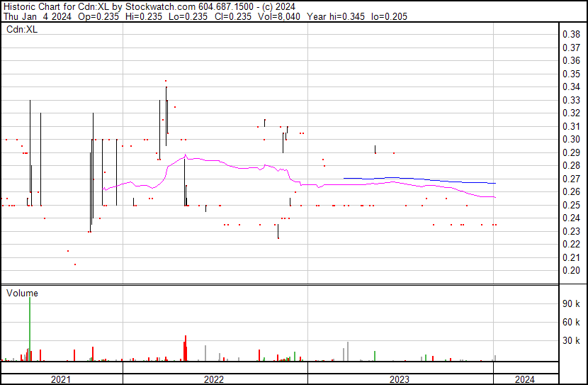Screen dimensions: 588x385
Task: Click the blue moving average line
Action: point(425,180)
